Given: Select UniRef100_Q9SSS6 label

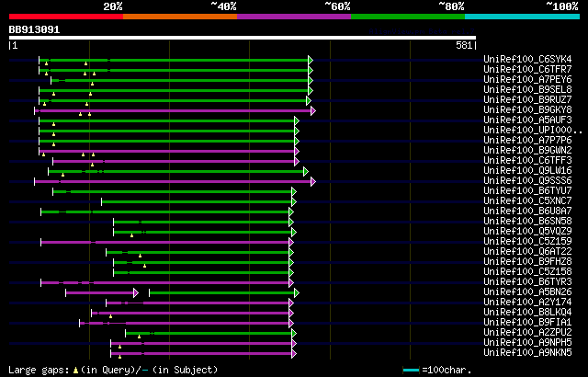Looking at the screenshot, I should [527, 181].
